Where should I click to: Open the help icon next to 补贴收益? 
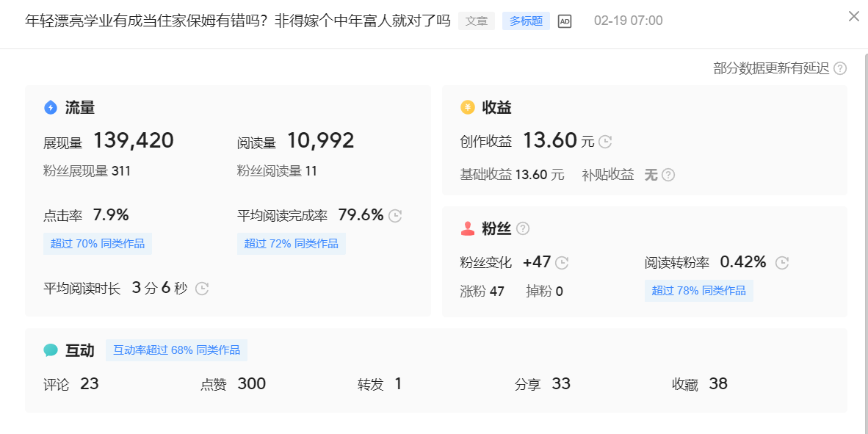tap(667, 175)
